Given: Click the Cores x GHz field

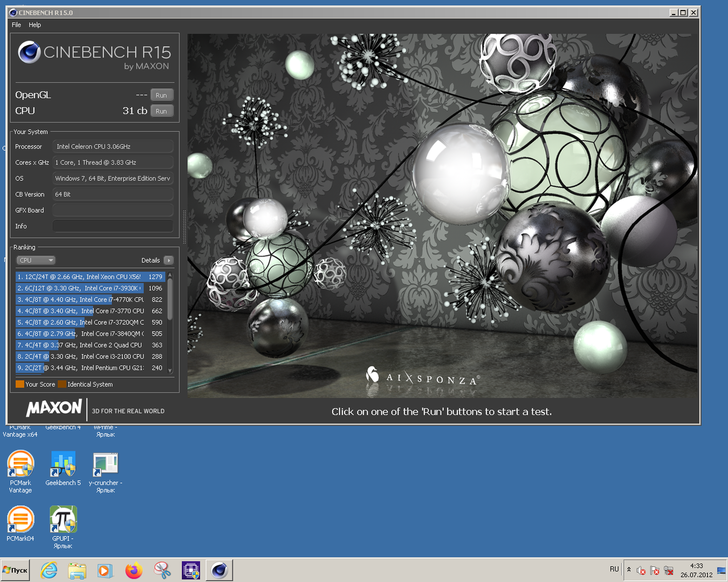Looking at the screenshot, I should (113, 162).
